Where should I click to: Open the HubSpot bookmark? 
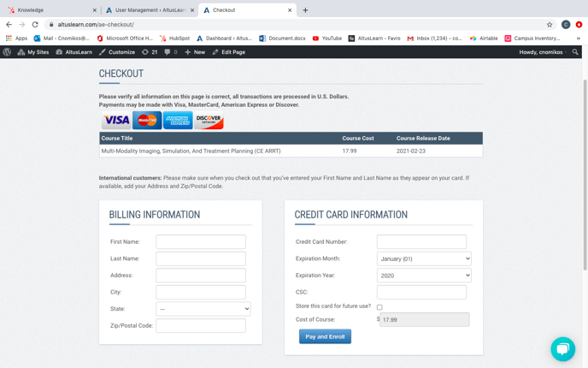174,39
